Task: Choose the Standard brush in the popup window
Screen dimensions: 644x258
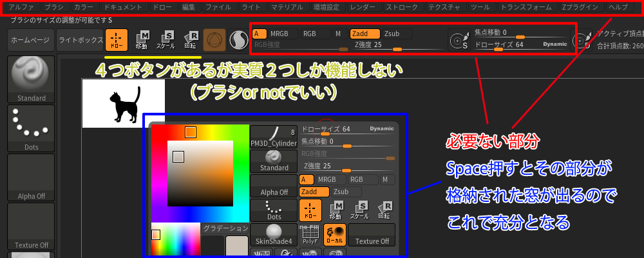Action: [274, 161]
